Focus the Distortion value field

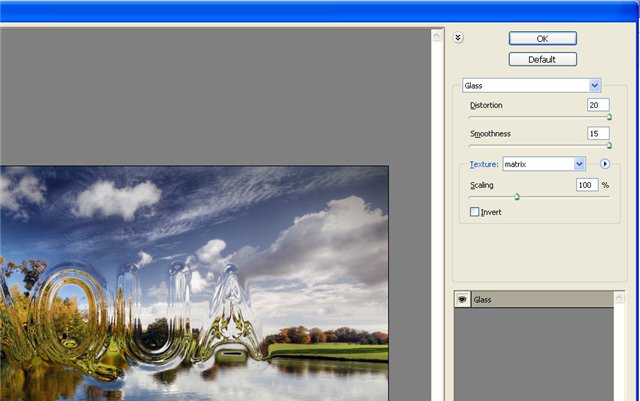[598, 105]
